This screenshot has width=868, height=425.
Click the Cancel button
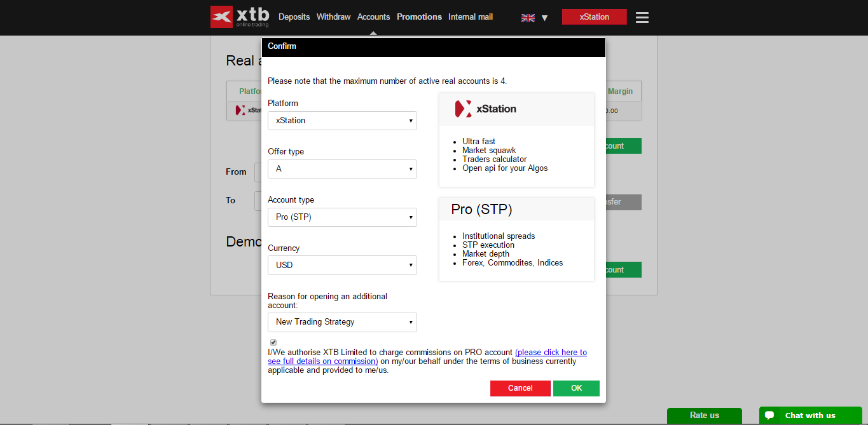pyautogui.click(x=520, y=388)
